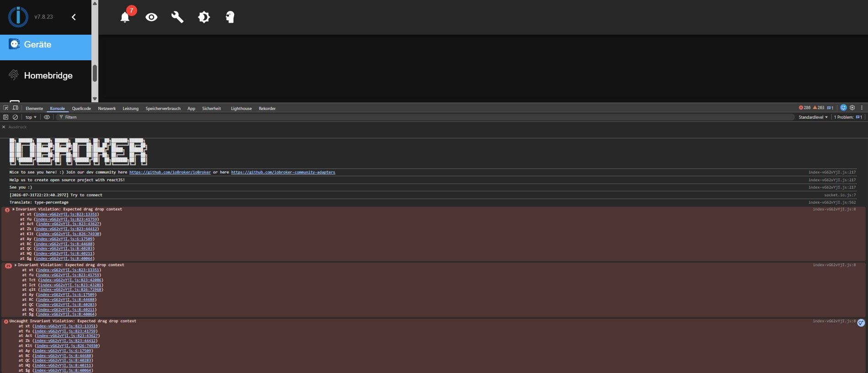Open the DevTools three-dot menu
The image size is (868, 373).
pos(862,108)
